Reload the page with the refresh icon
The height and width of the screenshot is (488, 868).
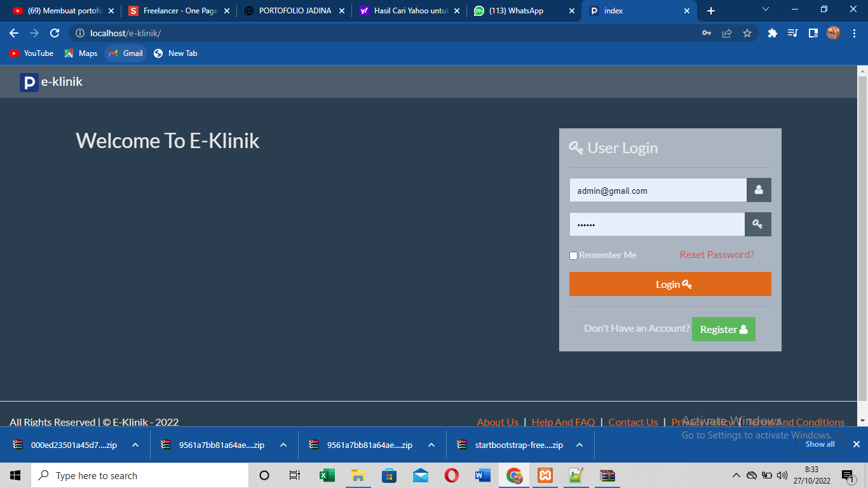tap(55, 33)
